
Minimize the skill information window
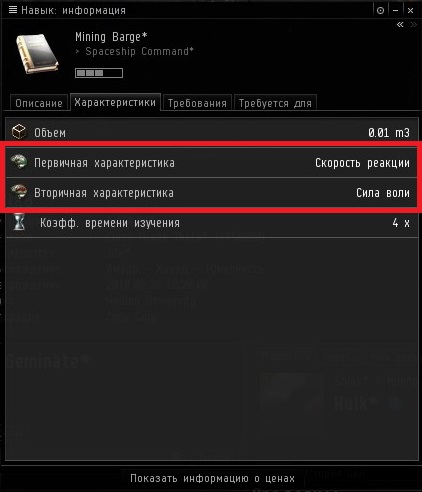396,10
